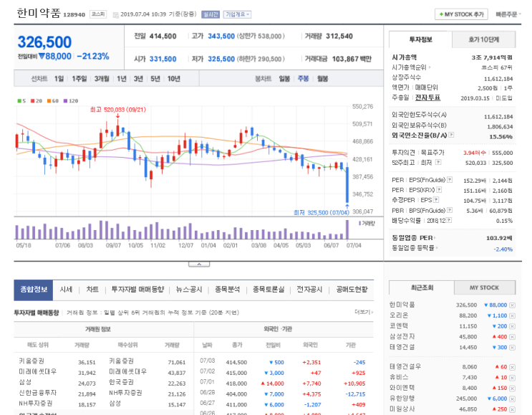Click the 더보기 link for 투자자별 매매동향

pyautogui.click(x=364, y=312)
